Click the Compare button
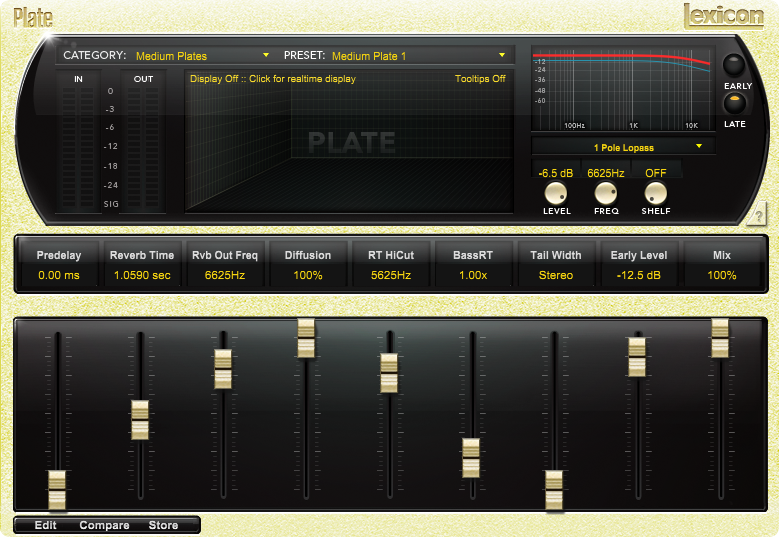 pos(104,525)
